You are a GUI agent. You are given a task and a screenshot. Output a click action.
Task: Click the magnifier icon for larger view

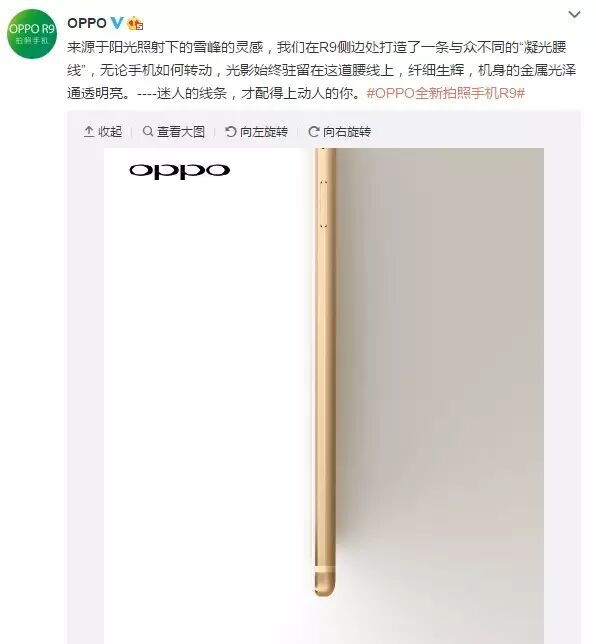pos(148,131)
